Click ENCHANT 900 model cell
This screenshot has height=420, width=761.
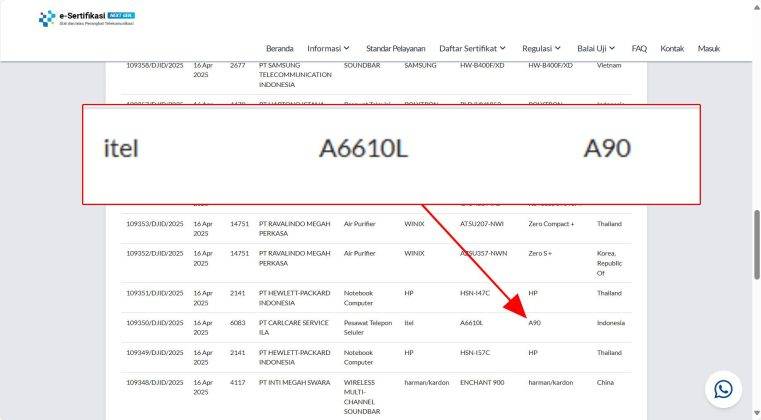482,383
